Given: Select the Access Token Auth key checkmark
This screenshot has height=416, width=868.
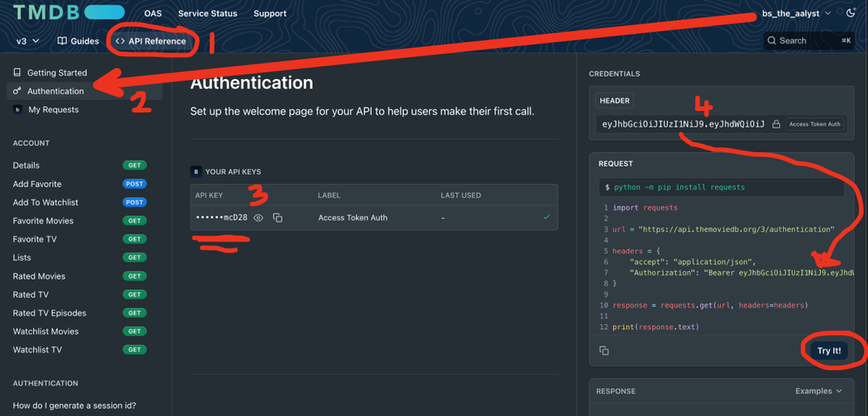Looking at the screenshot, I should point(547,217).
